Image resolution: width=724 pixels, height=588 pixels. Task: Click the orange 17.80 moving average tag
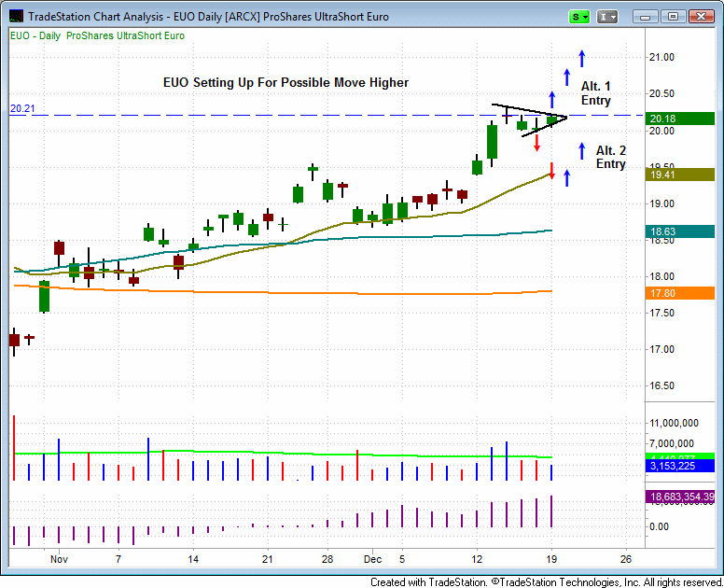point(680,293)
